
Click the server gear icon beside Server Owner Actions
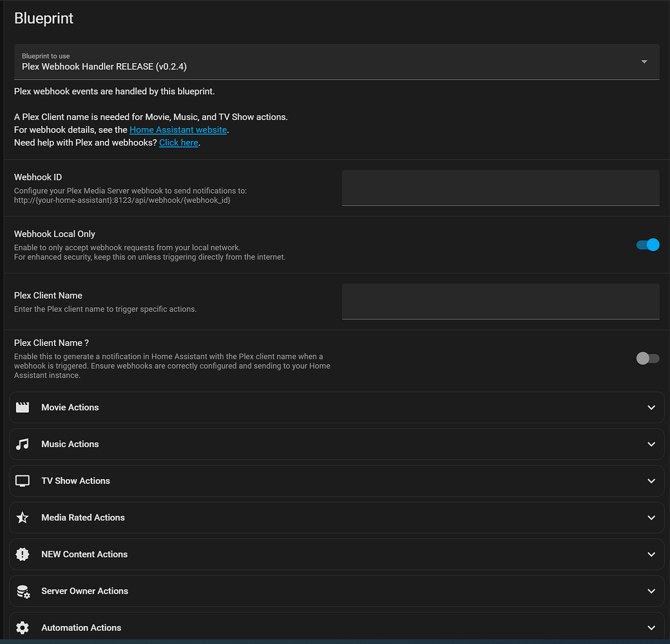(23, 591)
